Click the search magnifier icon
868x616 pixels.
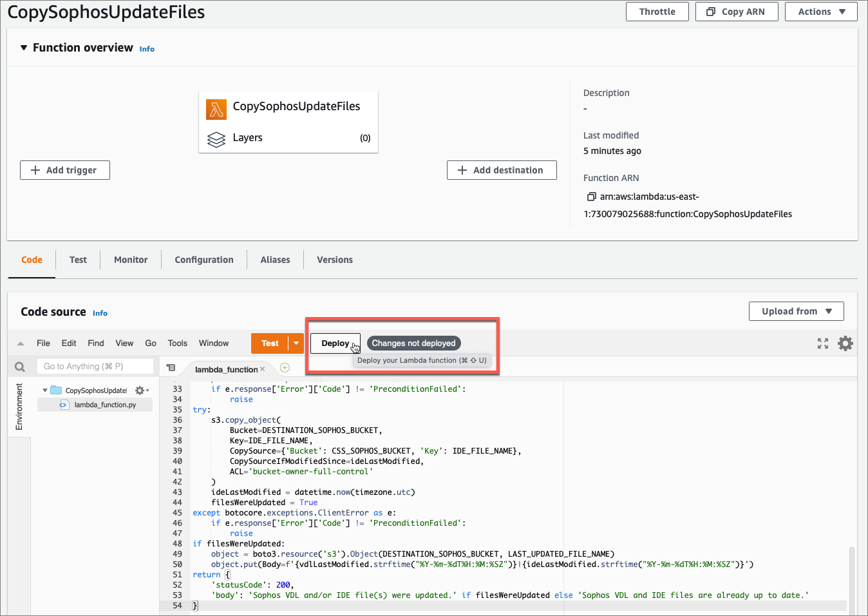pos(20,367)
